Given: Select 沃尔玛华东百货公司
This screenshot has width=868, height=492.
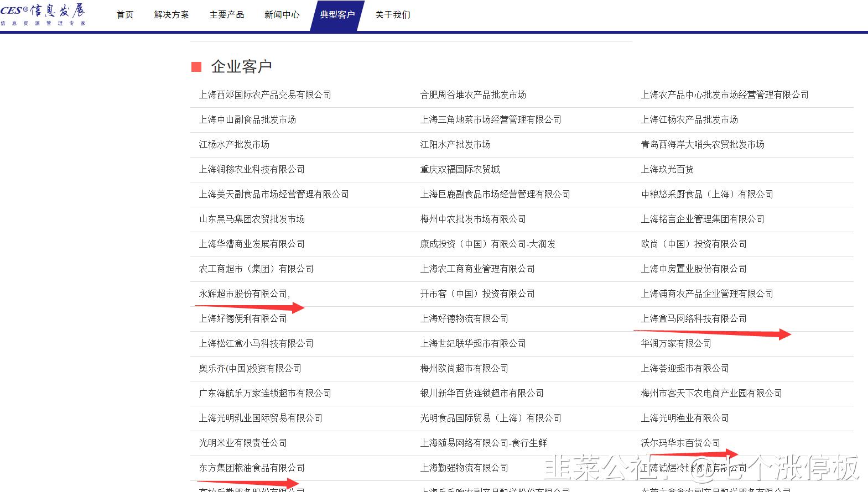Looking at the screenshot, I should (680, 443).
